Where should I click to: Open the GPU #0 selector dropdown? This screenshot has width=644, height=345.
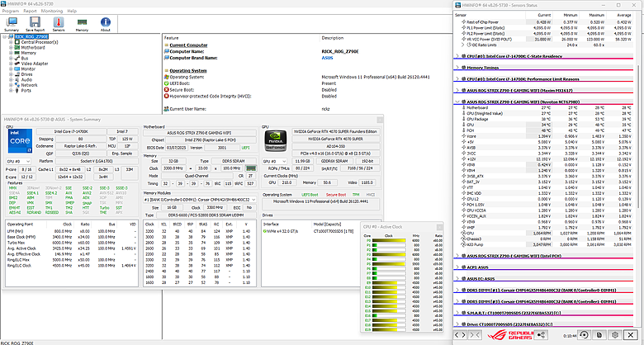(274, 161)
